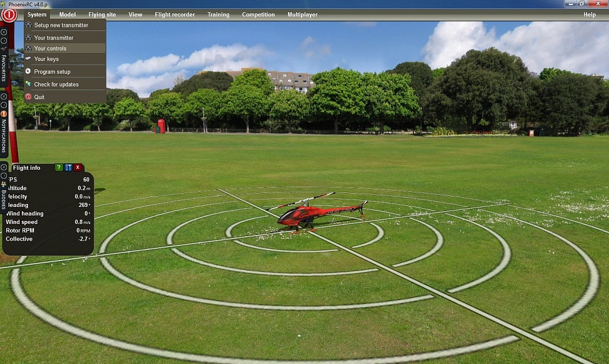Open Program setup from the menu
Image resolution: width=609 pixels, height=364 pixels.
click(52, 72)
